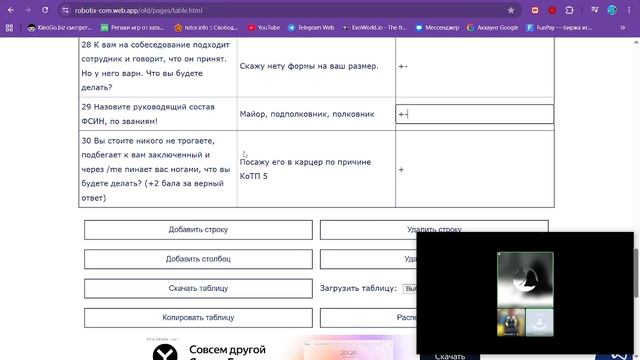Click the button right of Копировать таблицу
Image resolution: width=640 pixels, height=360 pixels.
pyautogui.click(x=368, y=318)
